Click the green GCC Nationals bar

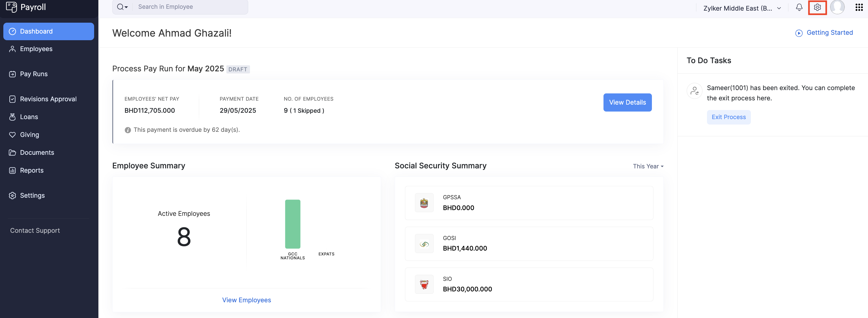(x=292, y=224)
